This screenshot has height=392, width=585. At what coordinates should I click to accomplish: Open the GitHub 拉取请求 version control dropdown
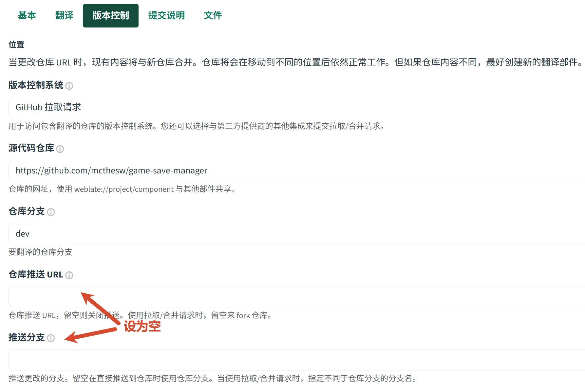click(297, 107)
